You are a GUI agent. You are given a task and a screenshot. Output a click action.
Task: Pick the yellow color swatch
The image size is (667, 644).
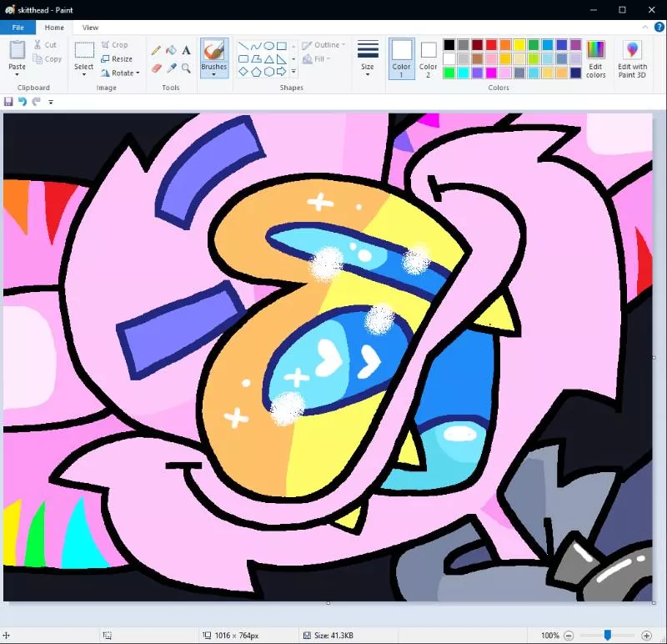519,45
